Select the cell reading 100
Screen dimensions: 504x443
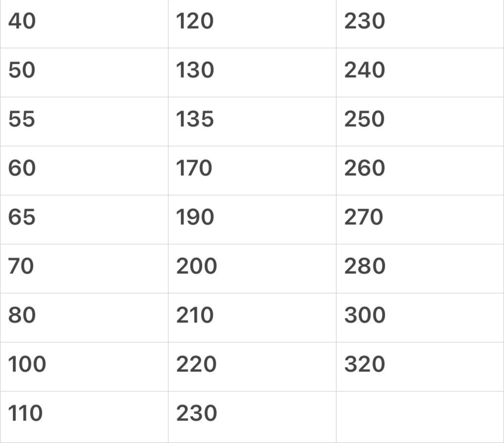click(27, 365)
